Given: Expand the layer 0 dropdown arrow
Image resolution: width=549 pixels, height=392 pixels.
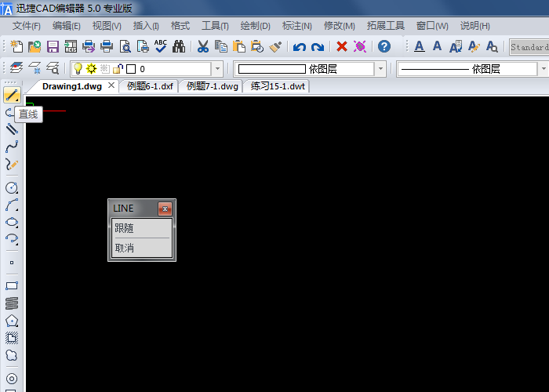Looking at the screenshot, I should pos(217,69).
